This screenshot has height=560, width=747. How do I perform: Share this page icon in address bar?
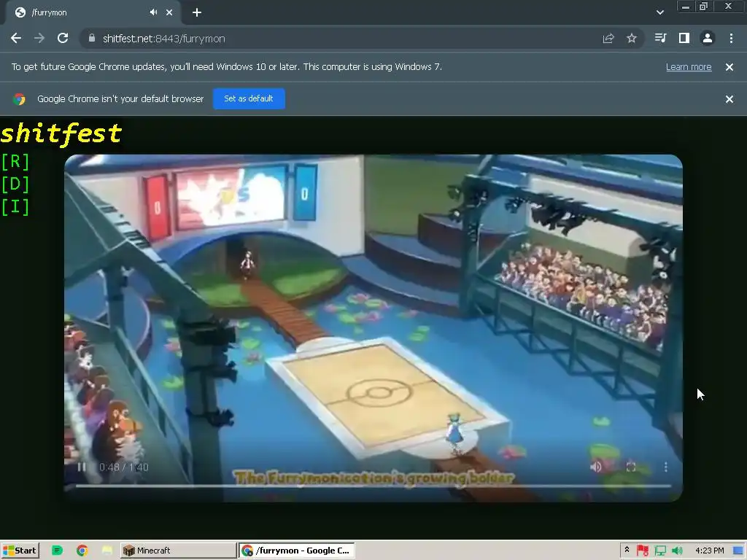pyautogui.click(x=608, y=39)
